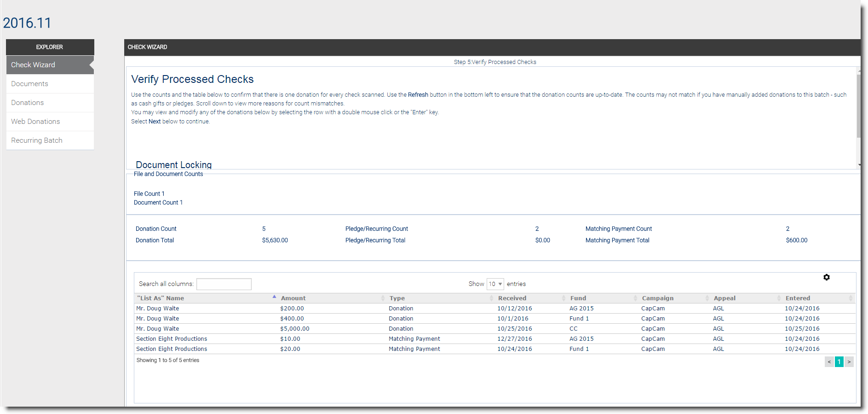Image resolution: width=868 pixels, height=414 pixels.
Task: Click the File Count 1 label
Action: 149,194
